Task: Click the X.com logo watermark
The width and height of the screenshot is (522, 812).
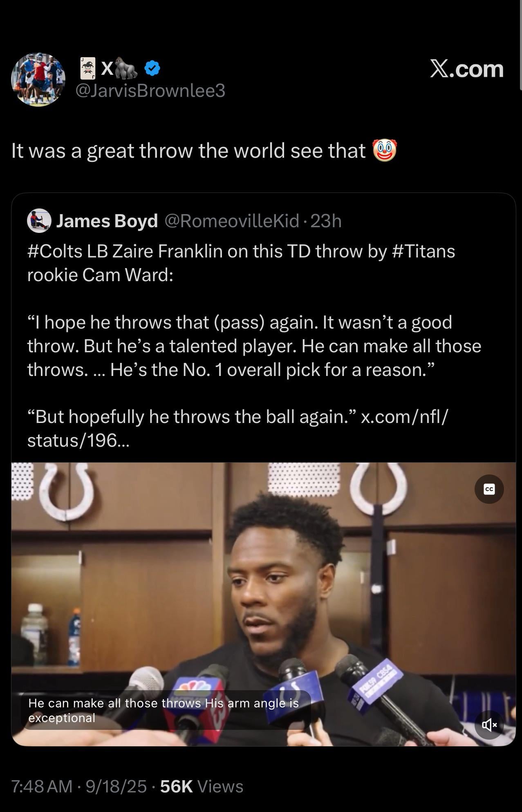Action: [466, 69]
